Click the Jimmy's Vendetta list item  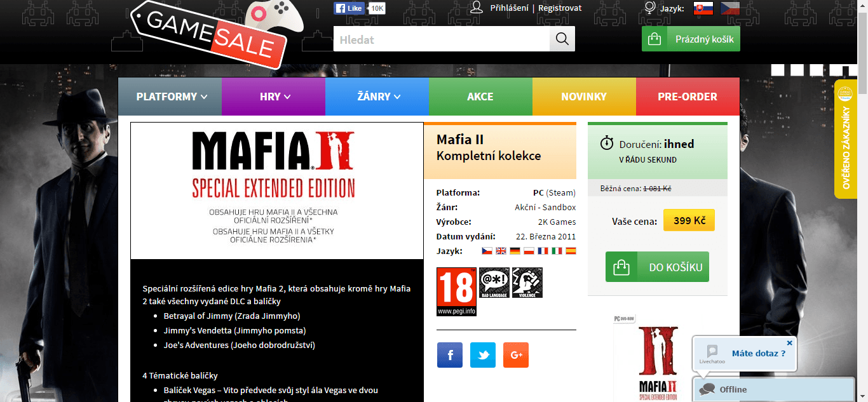[234, 330]
